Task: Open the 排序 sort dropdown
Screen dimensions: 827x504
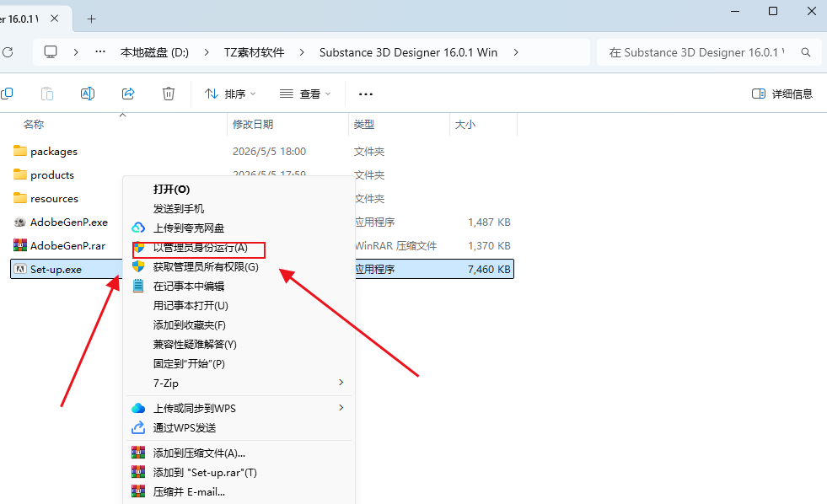Action: 230,94
